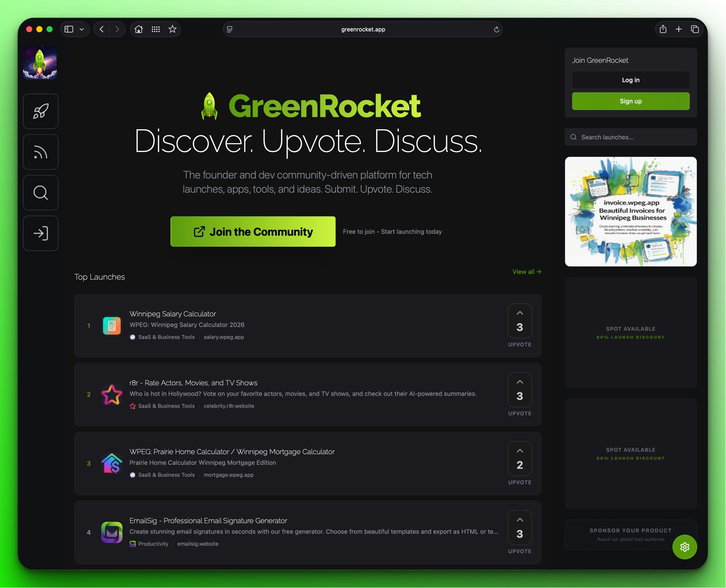The height and width of the screenshot is (588, 726).
Task: Click the Sign up button
Action: 630,101
